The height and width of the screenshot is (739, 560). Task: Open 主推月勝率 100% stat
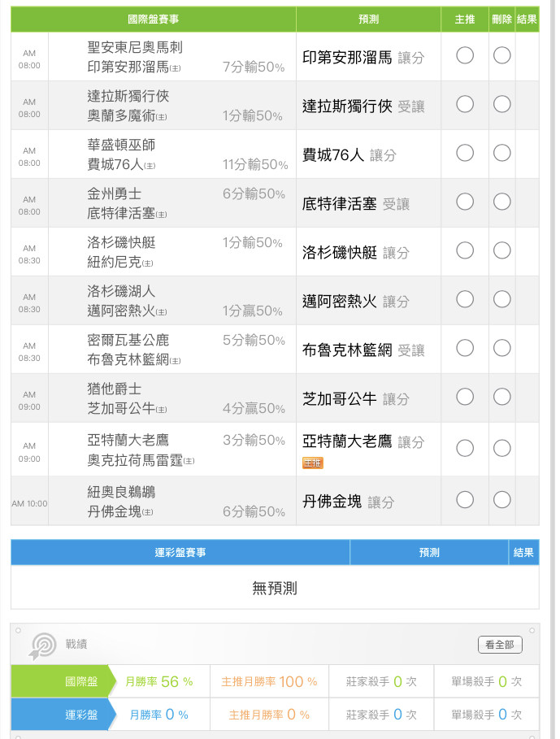pyautogui.click(x=269, y=681)
